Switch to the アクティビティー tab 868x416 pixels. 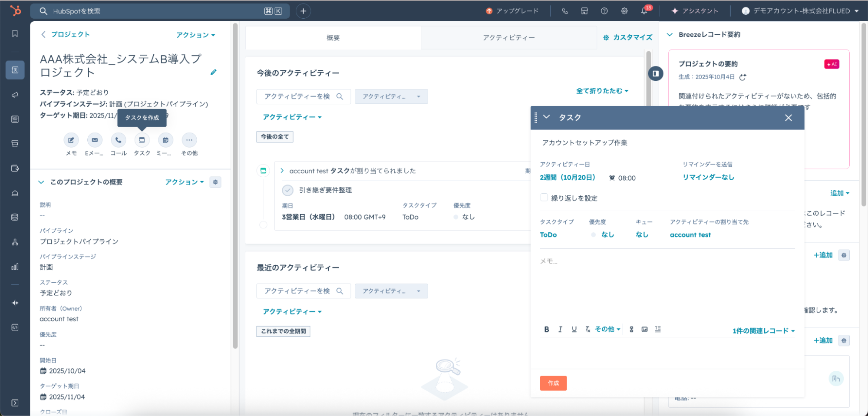coord(508,38)
